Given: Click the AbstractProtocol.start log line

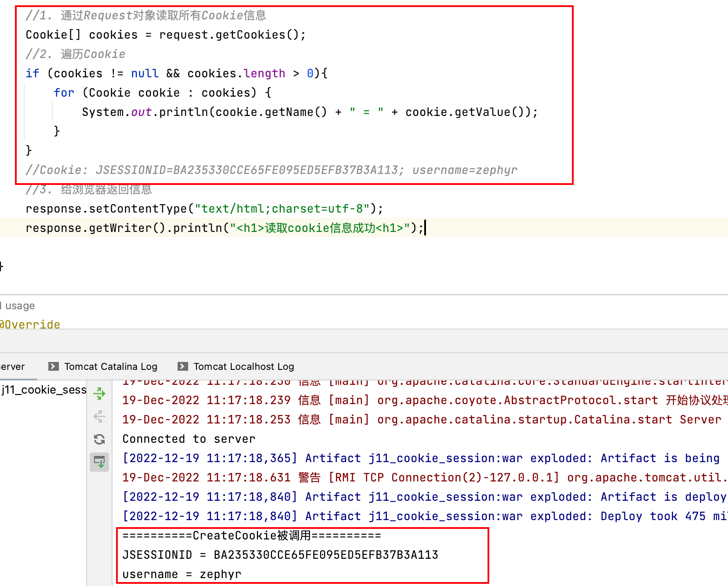Looking at the screenshot, I should [425, 400].
